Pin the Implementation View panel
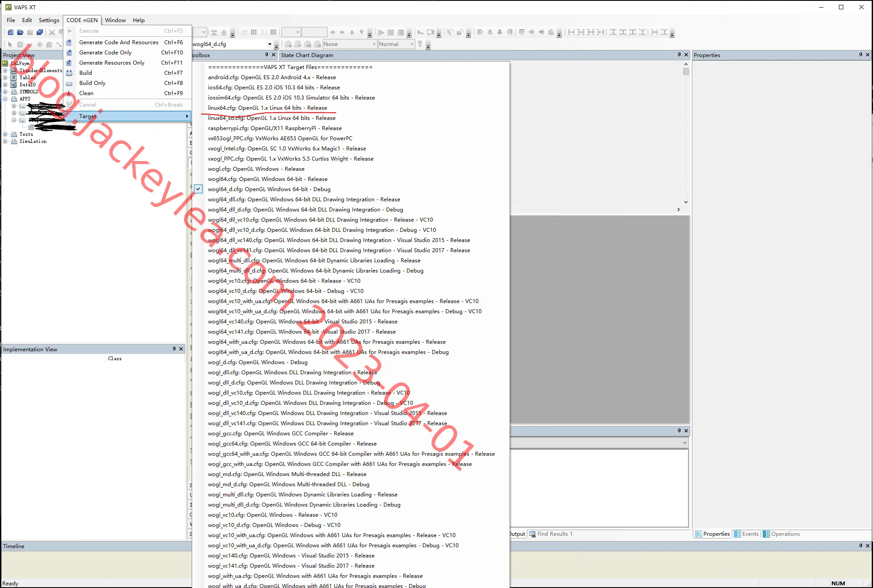Image resolution: width=873 pixels, height=588 pixels. [174, 349]
